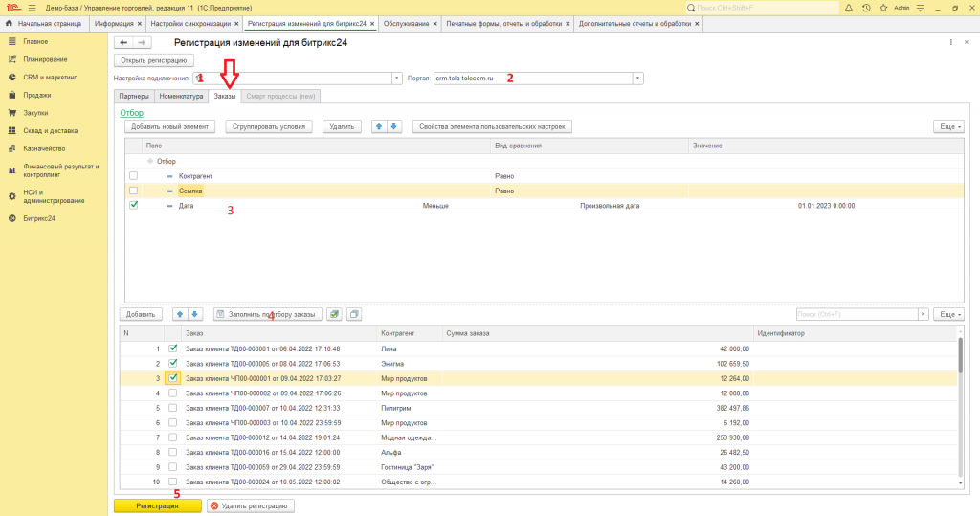Open the Отбор green link

click(132, 113)
